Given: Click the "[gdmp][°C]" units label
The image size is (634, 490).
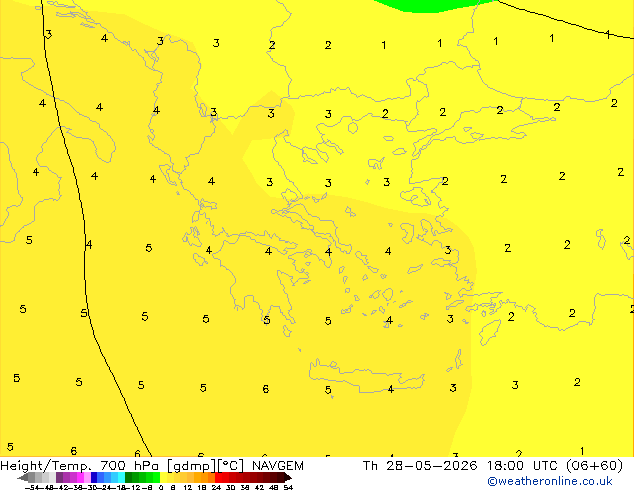Looking at the screenshot, I should (x=206, y=466).
